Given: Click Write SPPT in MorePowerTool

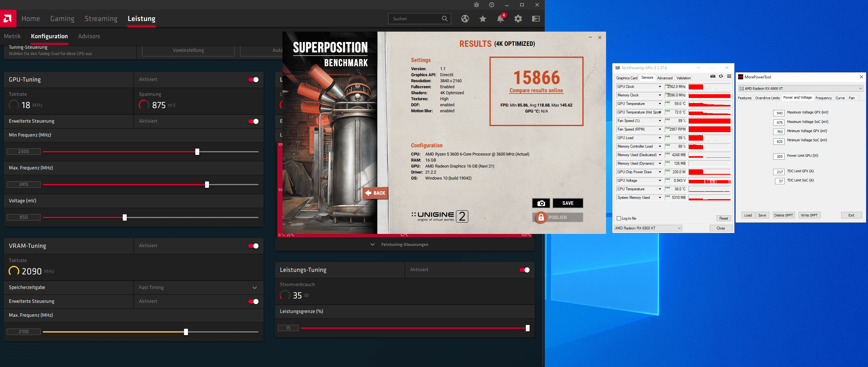Looking at the screenshot, I should [x=809, y=215].
